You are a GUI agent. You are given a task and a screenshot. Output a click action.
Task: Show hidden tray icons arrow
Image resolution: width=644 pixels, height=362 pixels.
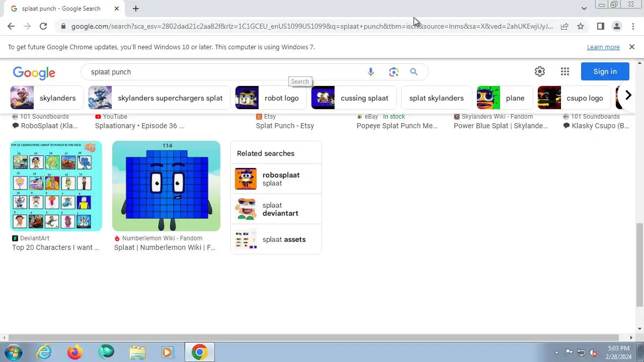[x=556, y=352]
